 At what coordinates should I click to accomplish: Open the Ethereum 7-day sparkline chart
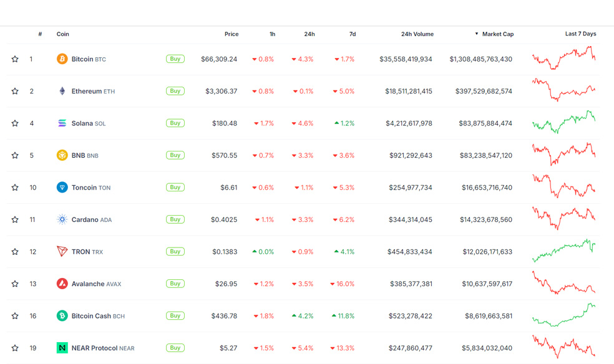tap(564, 90)
